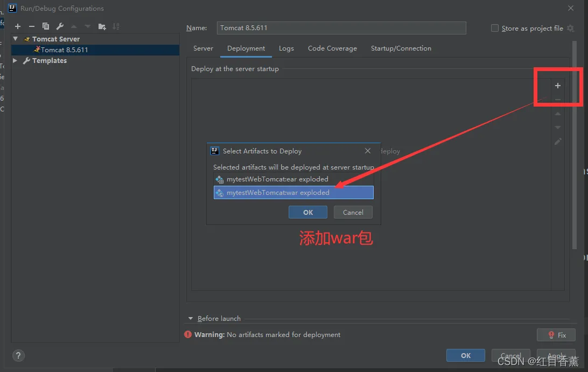Expand the Templates tree node

click(x=15, y=60)
